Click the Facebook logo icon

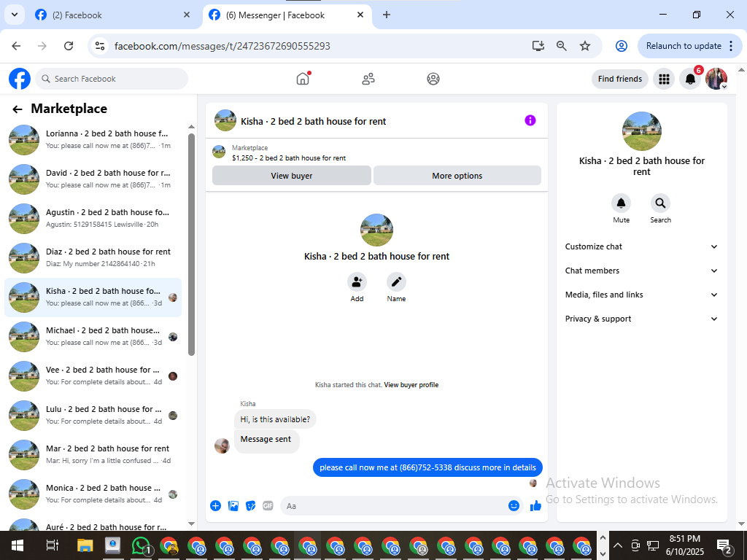20,79
